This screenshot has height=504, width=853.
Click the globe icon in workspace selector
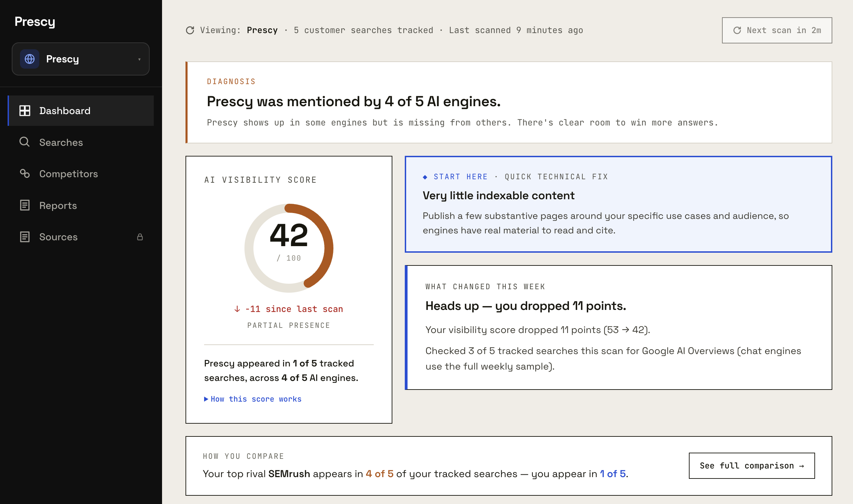coord(30,59)
